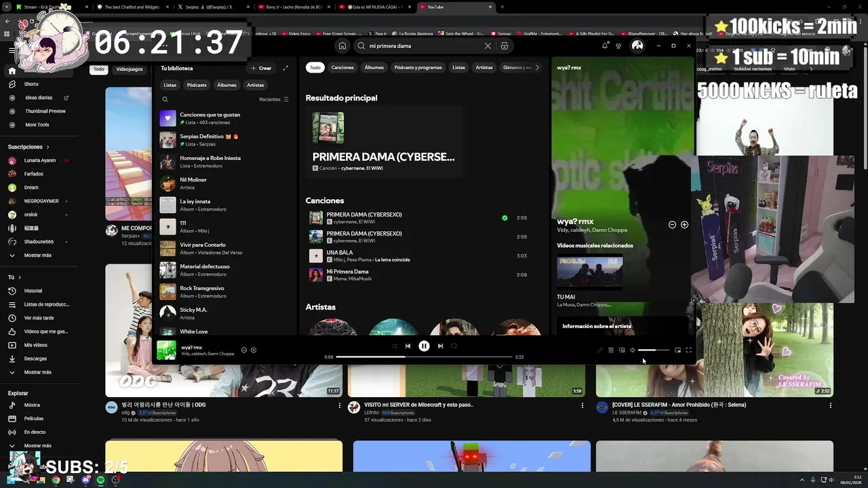
Task: Pause the current song
Action: [424, 346]
